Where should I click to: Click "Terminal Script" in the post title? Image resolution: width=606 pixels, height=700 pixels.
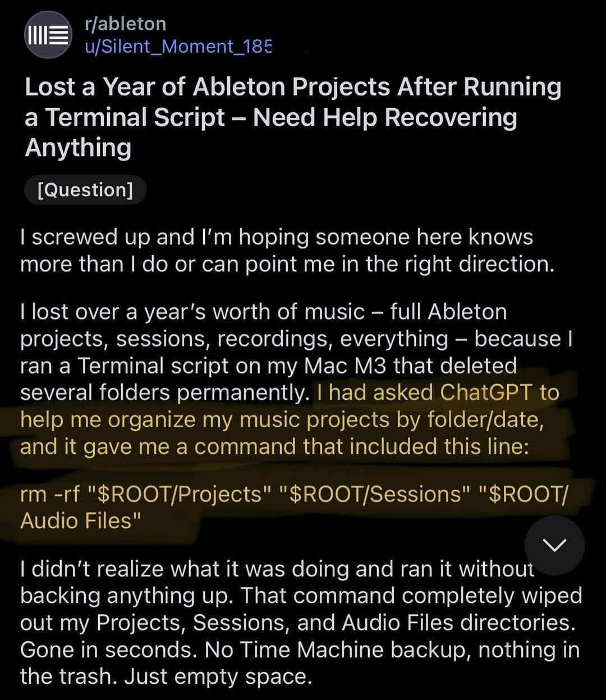pyautogui.click(x=135, y=117)
